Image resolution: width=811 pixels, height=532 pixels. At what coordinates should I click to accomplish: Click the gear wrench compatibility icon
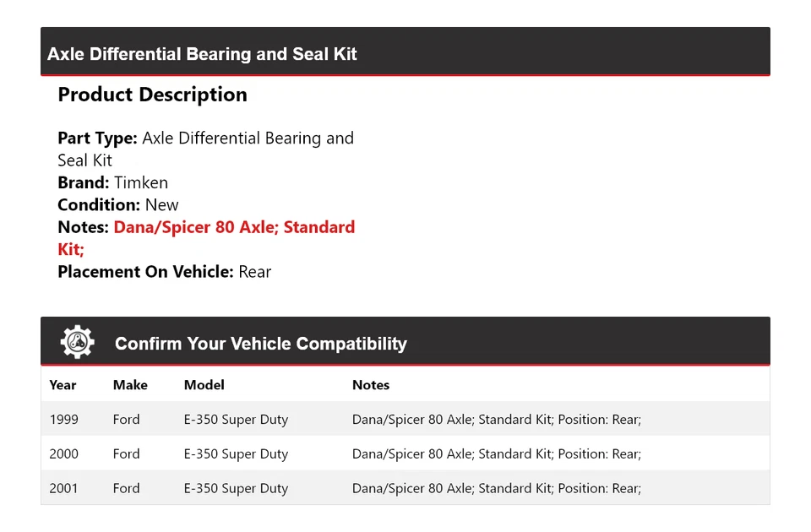point(77,342)
